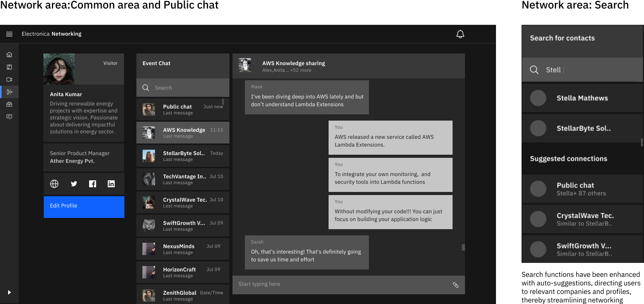Click the Stella Mathews avatar circle

[538, 98]
